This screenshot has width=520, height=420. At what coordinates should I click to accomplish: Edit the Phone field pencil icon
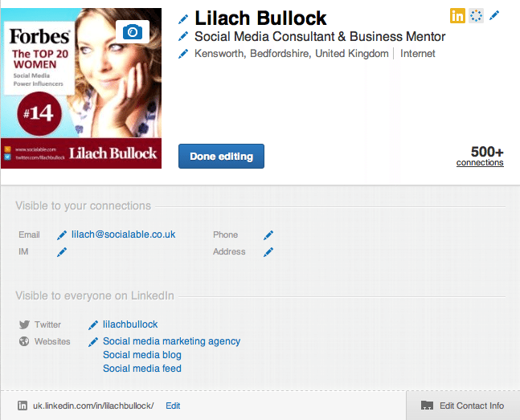pos(268,235)
